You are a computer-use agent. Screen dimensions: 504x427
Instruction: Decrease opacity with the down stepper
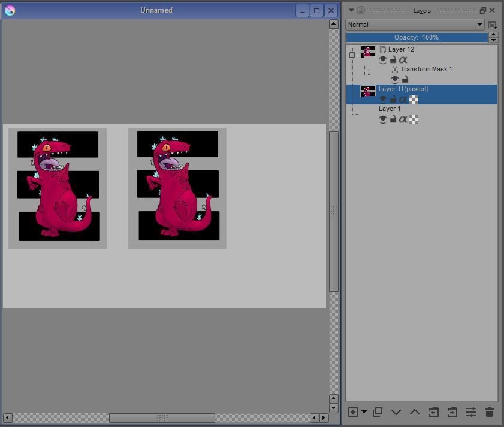(493, 40)
